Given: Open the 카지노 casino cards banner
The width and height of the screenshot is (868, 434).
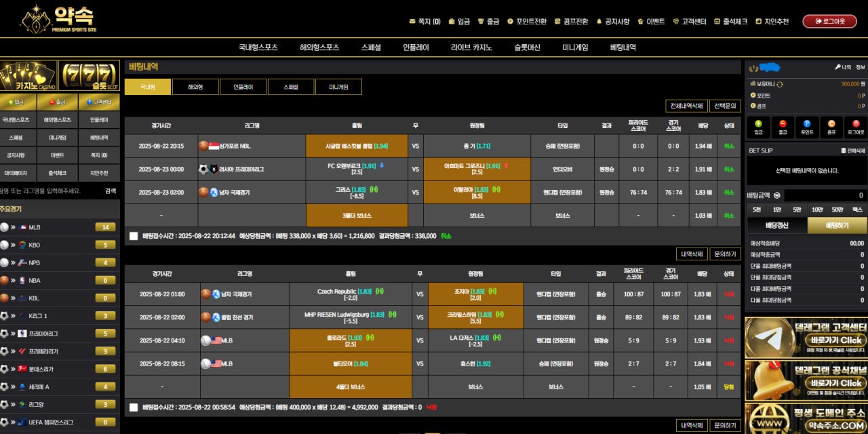Looking at the screenshot, I should tap(28, 75).
